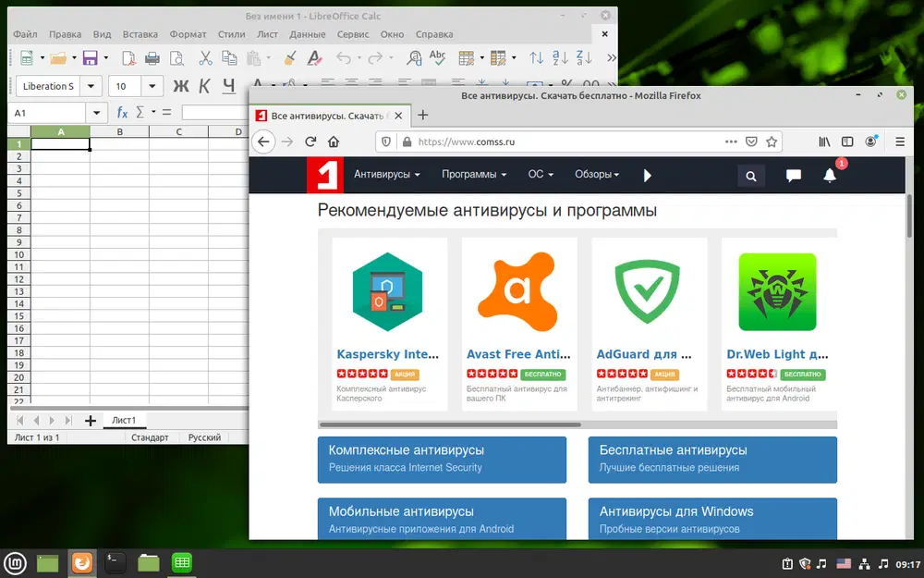Open the Kaspersky Inte... product link
Image resolution: width=924 pixels, height=578 pixels.
(x=388, y=354)
